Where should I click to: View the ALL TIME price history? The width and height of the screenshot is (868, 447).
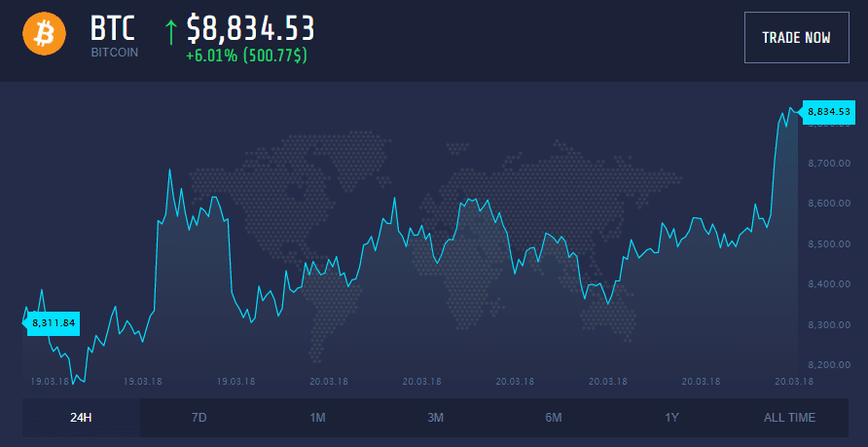pos(789,418)
